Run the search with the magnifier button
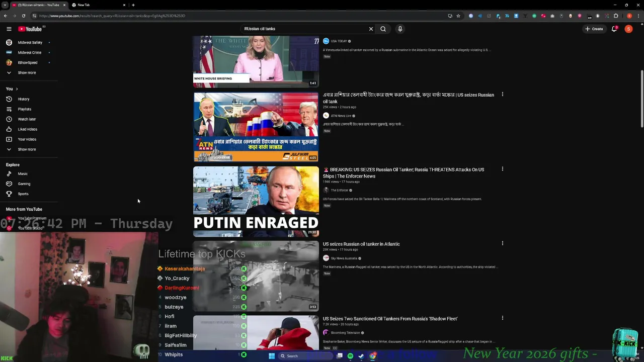 (383, 29)
